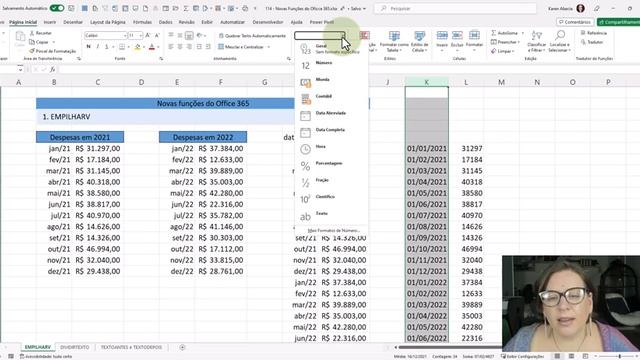Open the Layout da Página tab
The width and height of the screenshot is (640, 360).
[108, 22]
